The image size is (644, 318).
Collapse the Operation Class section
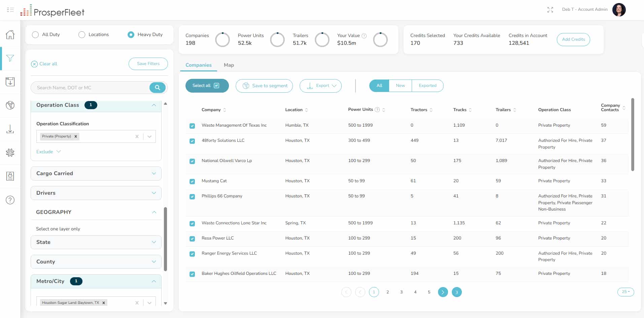point(154,105)
